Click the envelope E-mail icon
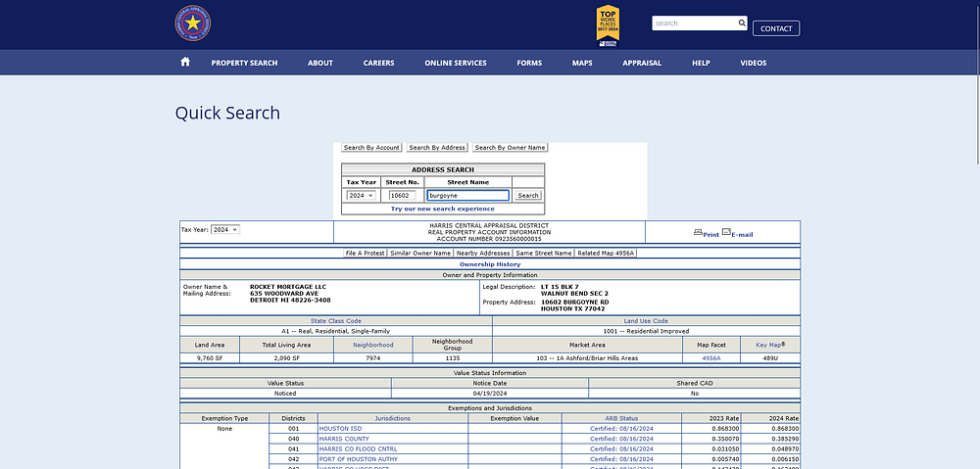 (x=726, y=232)
